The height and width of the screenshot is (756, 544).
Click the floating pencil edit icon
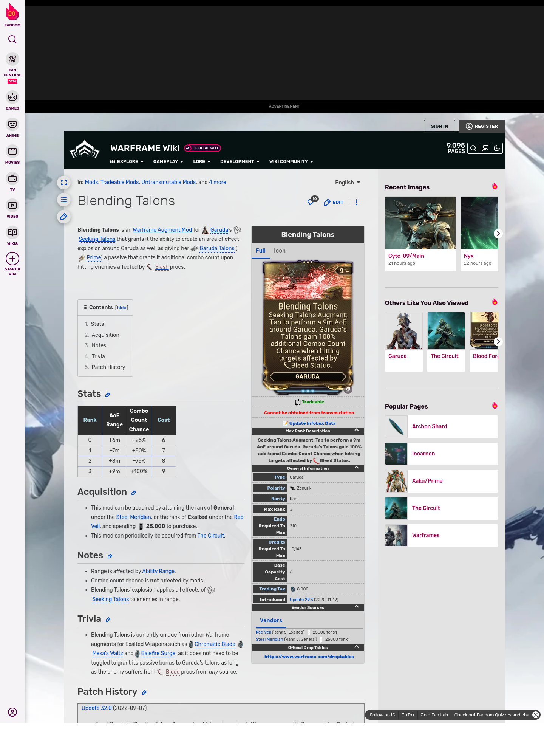coord(64,217)
